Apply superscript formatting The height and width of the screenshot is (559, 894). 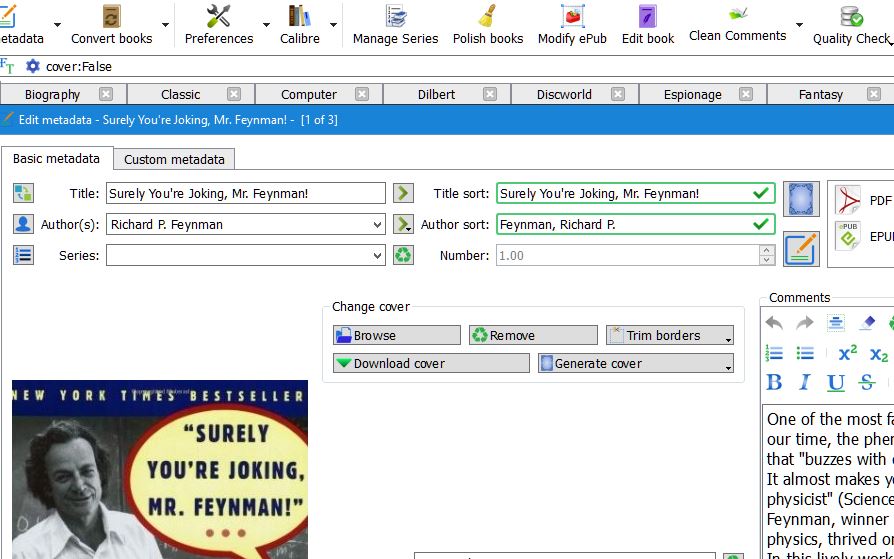click(x=847, y=354)
